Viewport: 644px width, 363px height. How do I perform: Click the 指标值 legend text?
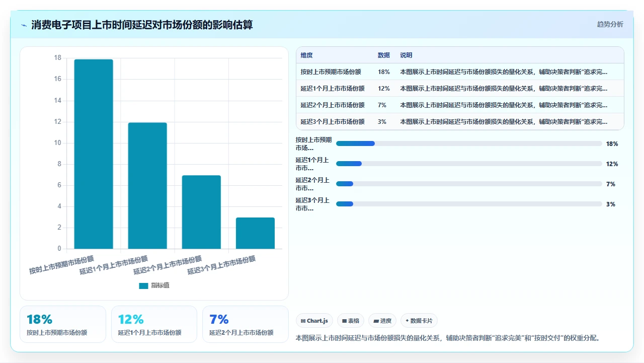pos(160,285)
